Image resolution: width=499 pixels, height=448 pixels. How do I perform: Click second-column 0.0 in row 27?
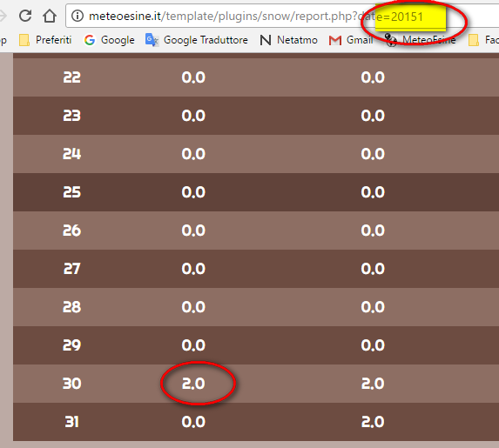click(193, 269)
